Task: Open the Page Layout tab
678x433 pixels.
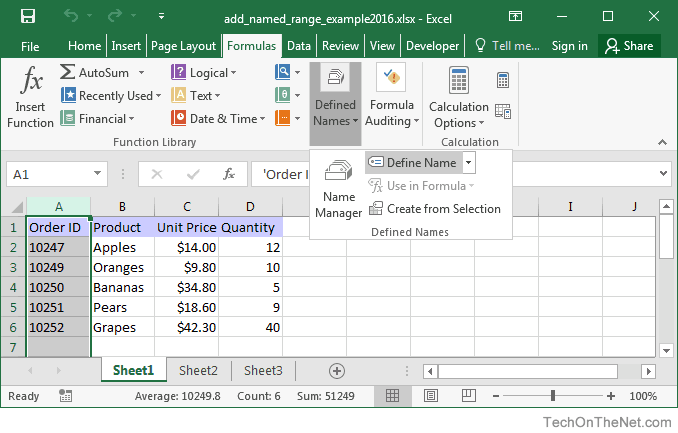Action: [x=183, y=46]
